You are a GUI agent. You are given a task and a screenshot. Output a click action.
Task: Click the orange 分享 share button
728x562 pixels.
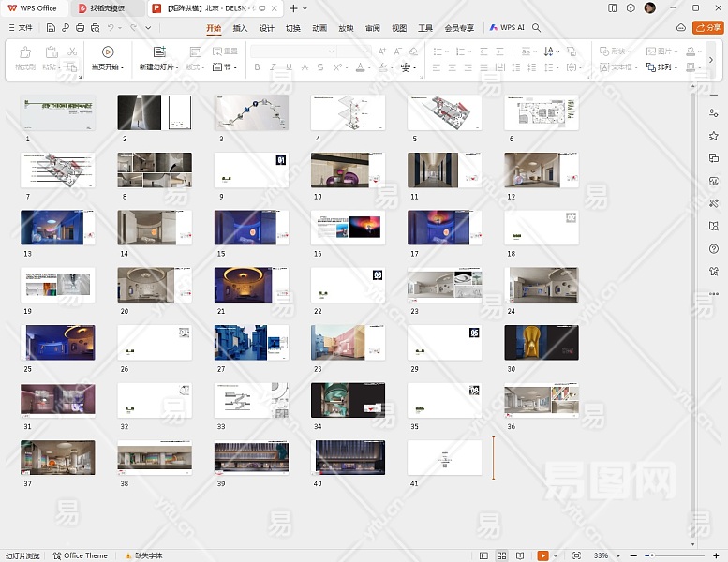706,28
